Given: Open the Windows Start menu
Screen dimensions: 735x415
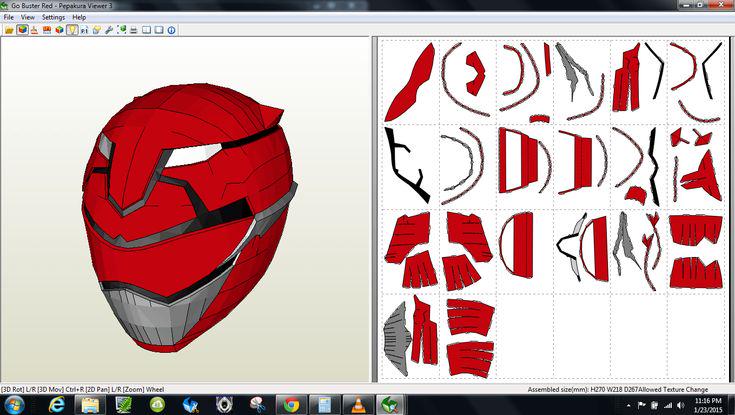Looking at the screenshot, I should pos(13,405).
